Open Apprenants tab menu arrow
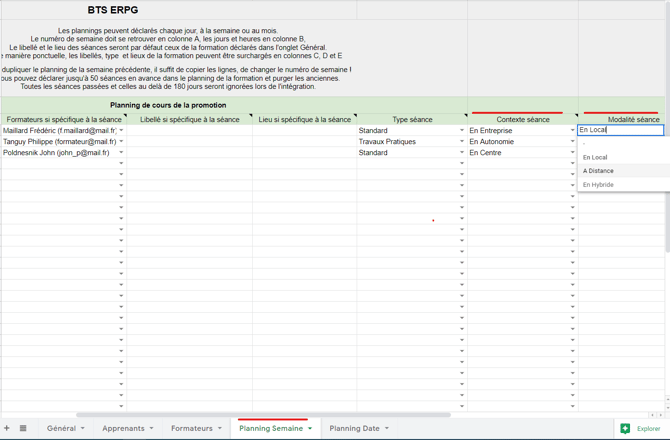Screen dimensions: 670x440 coord(151,428)
